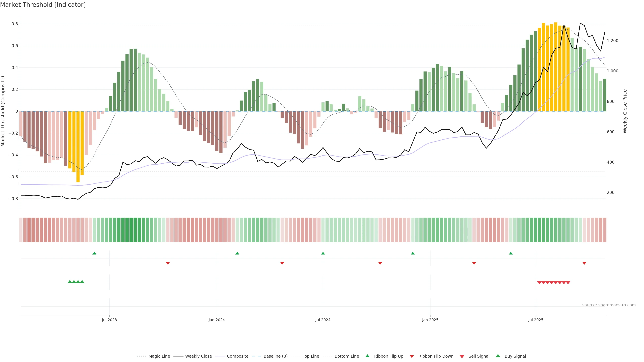Image resolution: width=644 pixels, height=362 pixels.
Task: Hide the Composite line via the legend
Action: coord(237,356)
